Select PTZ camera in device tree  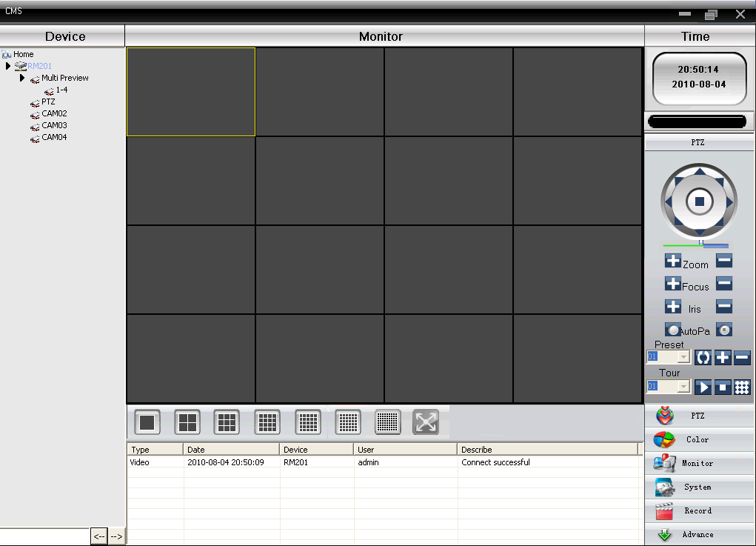click(48, 101)
